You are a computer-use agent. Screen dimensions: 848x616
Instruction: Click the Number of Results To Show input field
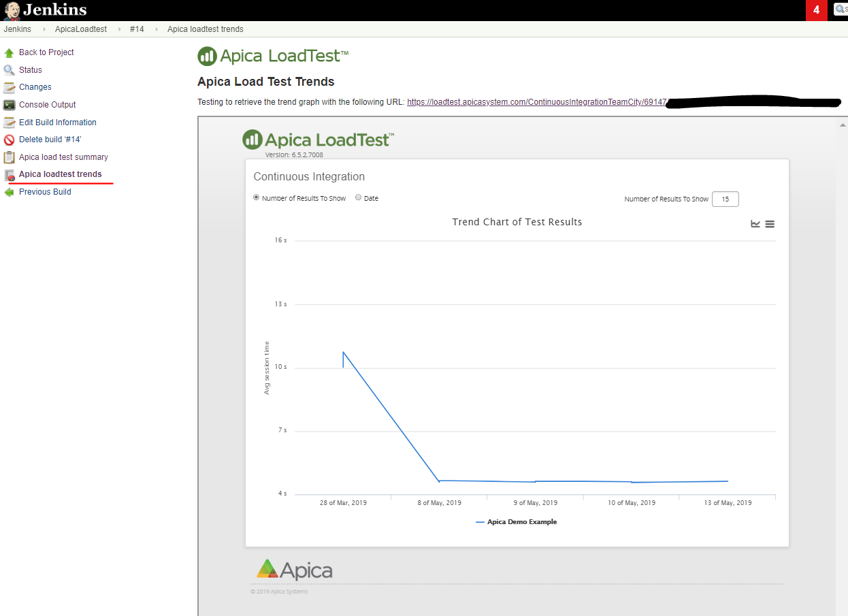pos(725,199)
